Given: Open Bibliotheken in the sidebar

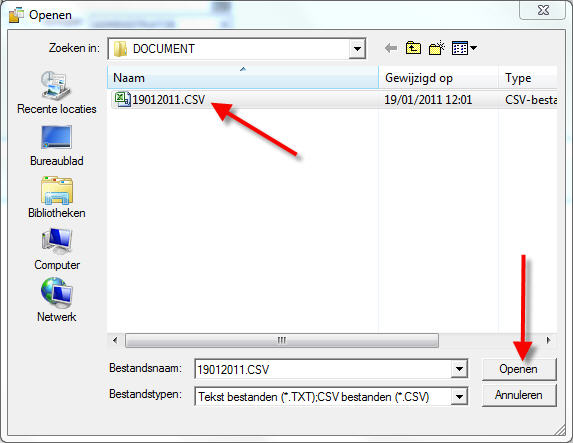Looking at the screenshot, I should tap(57, 198).
